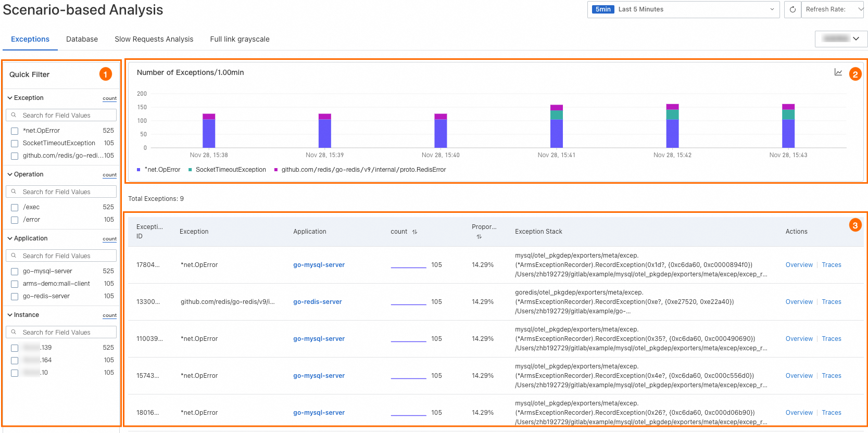The height and width of the screenshot is (433, 868).
Task: Collapse the Operation filter section
Action: point(10,174)
